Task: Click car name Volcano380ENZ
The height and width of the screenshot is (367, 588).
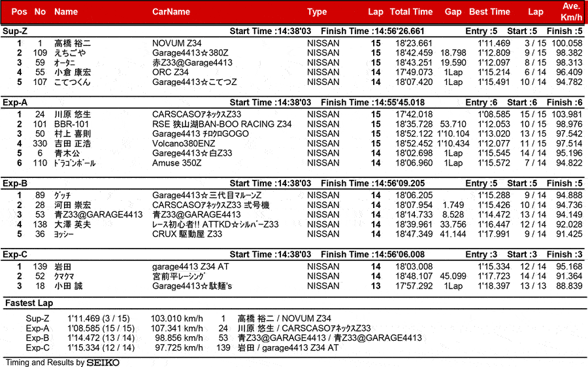Action: pyautogui.click(x=184, y=143)
